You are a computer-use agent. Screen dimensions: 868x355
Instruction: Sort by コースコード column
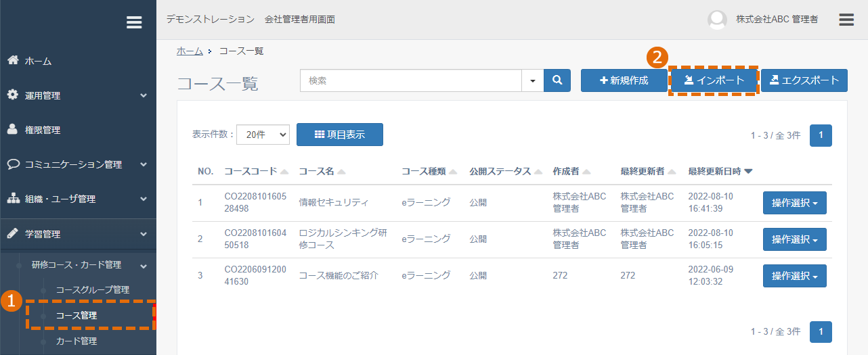click(x=256, y=172)
